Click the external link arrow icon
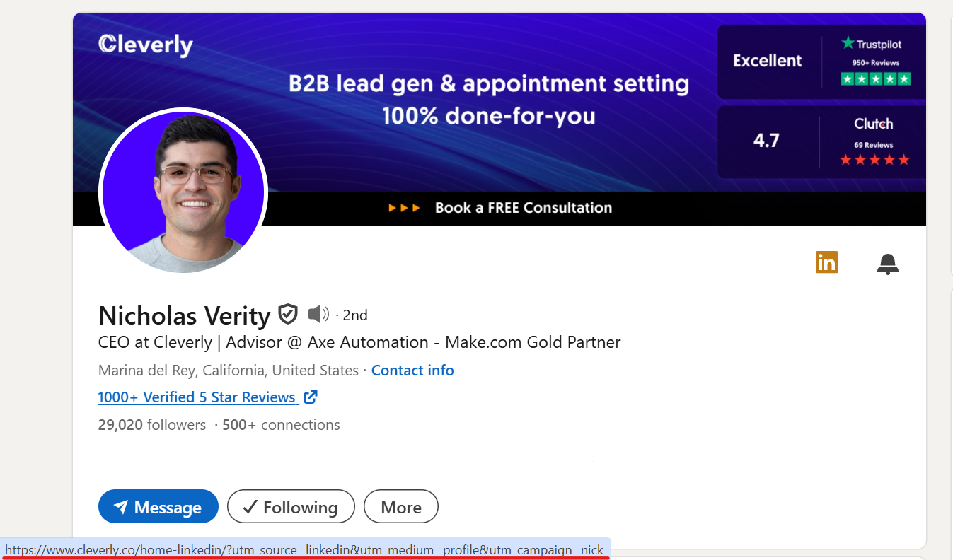The width and height of the screenshot is (953, 560). 310,397
